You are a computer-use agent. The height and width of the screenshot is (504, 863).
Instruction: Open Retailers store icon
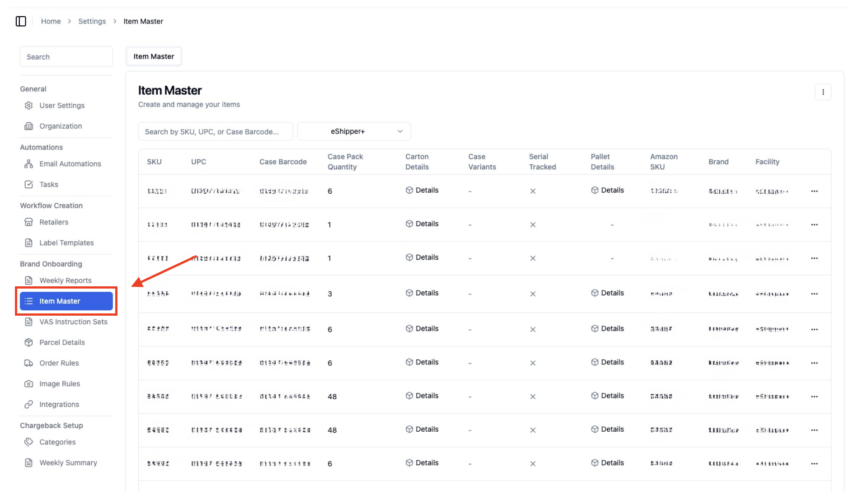29,222
